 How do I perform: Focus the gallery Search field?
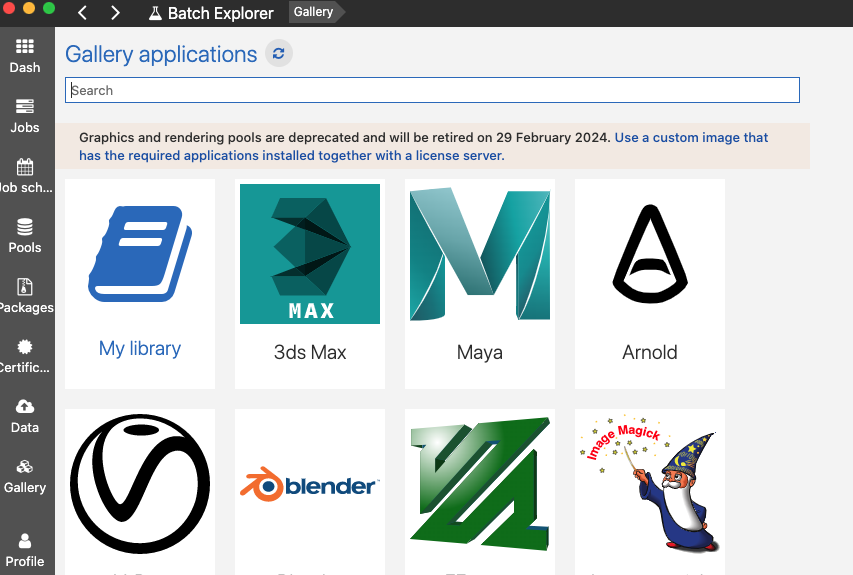(x=432, y=90)
